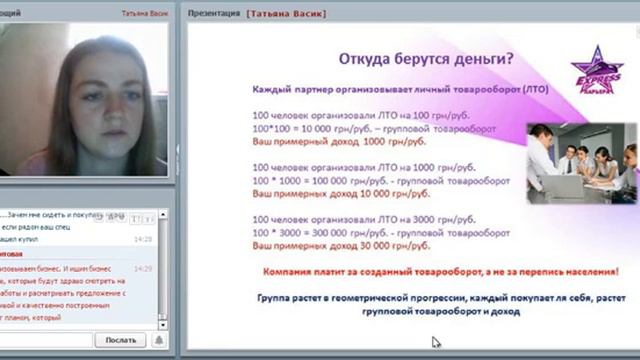
Task: Click chat message 'если рядом ваш спец'
Action: pyautogui.click(x=36, y=227)
